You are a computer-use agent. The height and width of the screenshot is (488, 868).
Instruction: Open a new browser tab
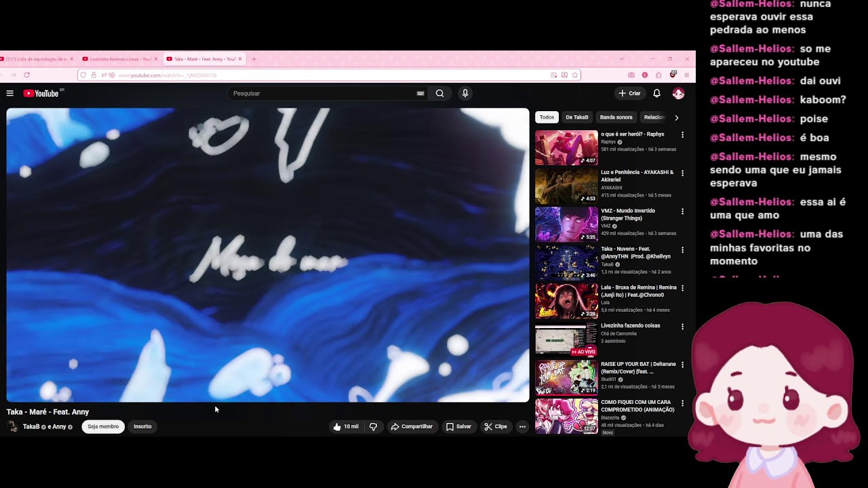tap(254, 59)
